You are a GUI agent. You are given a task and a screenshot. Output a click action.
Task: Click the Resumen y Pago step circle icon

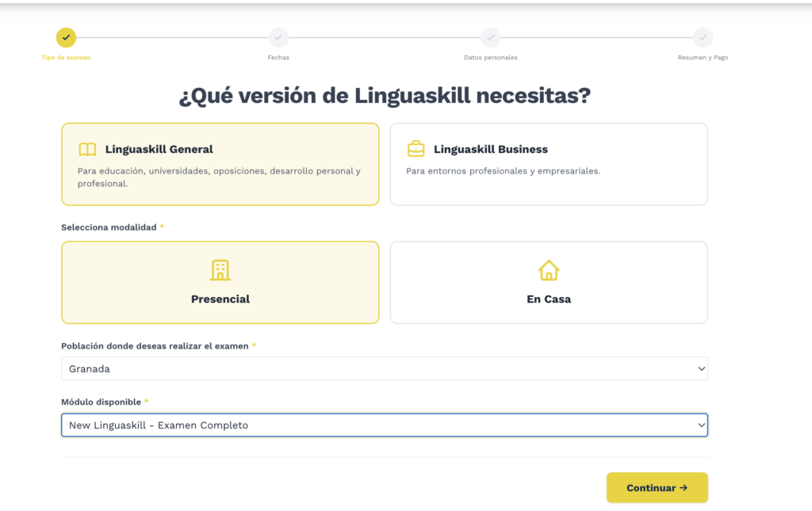(703, 37)
